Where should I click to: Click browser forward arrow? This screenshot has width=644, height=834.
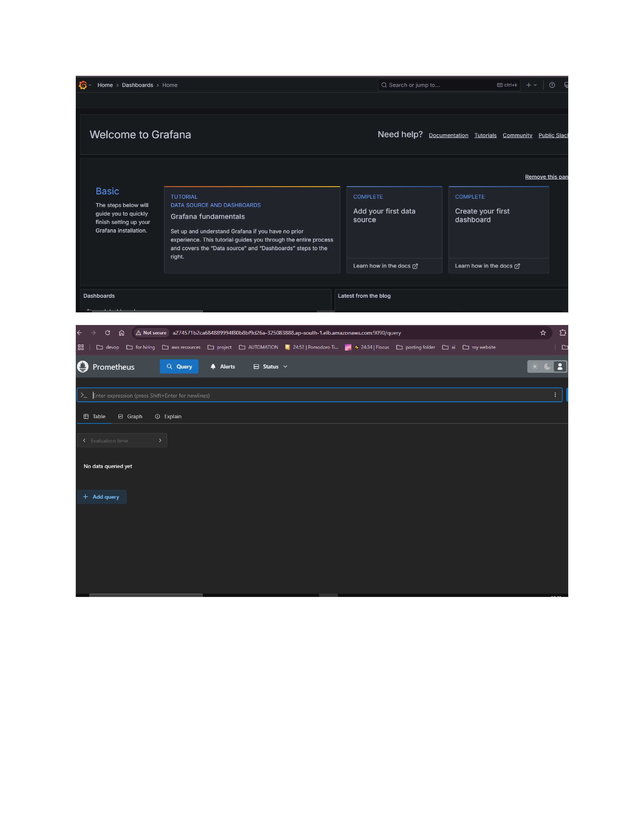[93, 333]
